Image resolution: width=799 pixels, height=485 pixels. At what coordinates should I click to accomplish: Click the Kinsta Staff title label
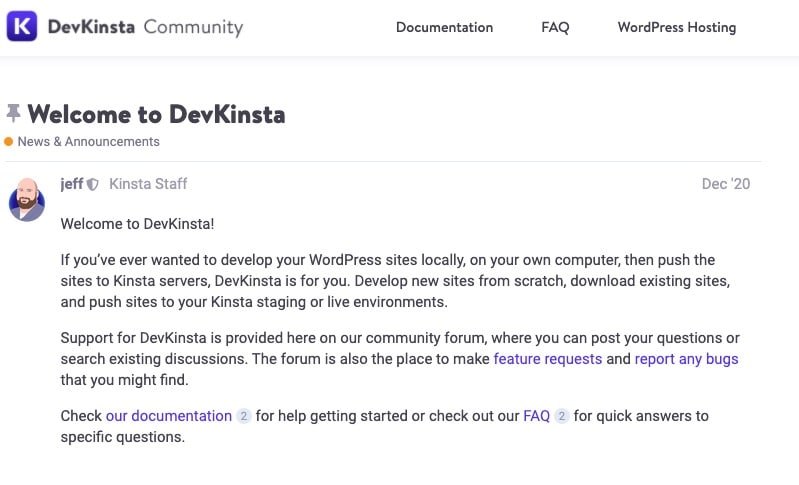click(x=148, y=184)
